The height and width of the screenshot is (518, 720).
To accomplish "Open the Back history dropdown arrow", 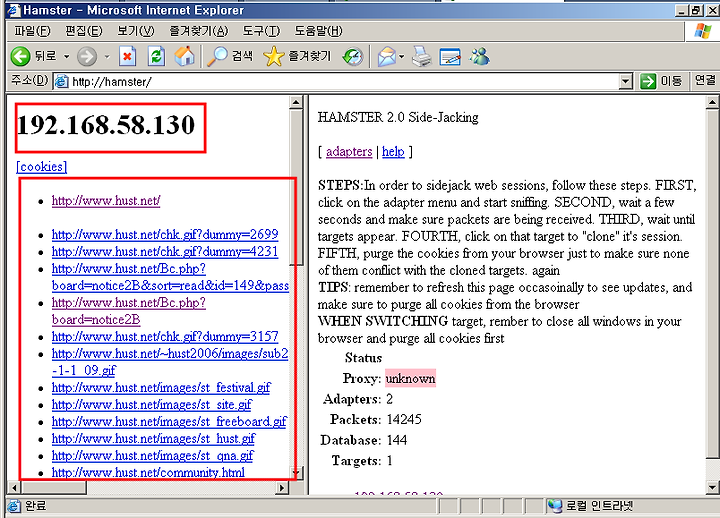I will tap(67, 56).
